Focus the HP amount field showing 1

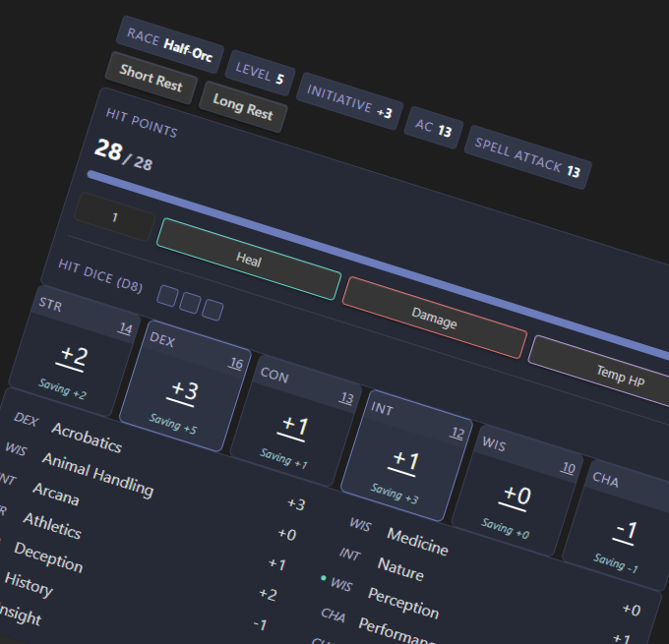114,217
